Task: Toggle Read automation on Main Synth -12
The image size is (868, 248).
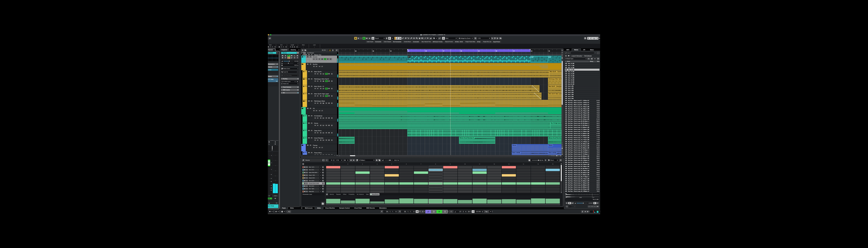Action: coord(327,89)
